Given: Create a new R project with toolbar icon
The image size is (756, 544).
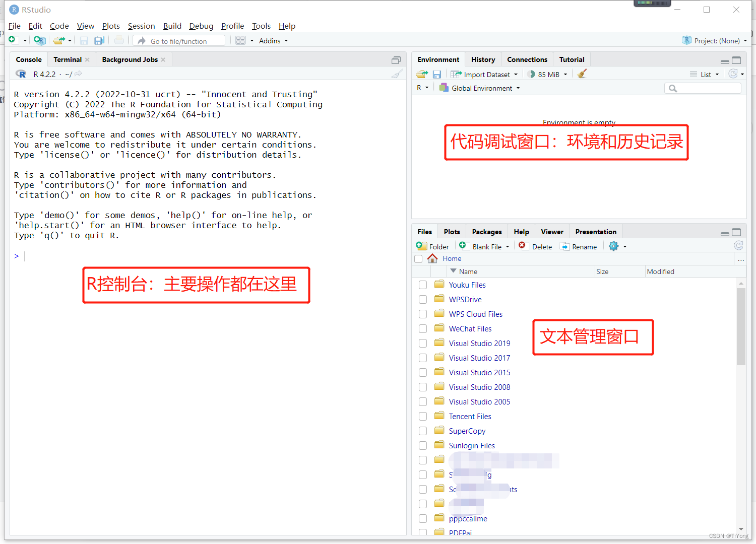Looking at the screenshot, I should pyautogui.click(x=39, y=40).
